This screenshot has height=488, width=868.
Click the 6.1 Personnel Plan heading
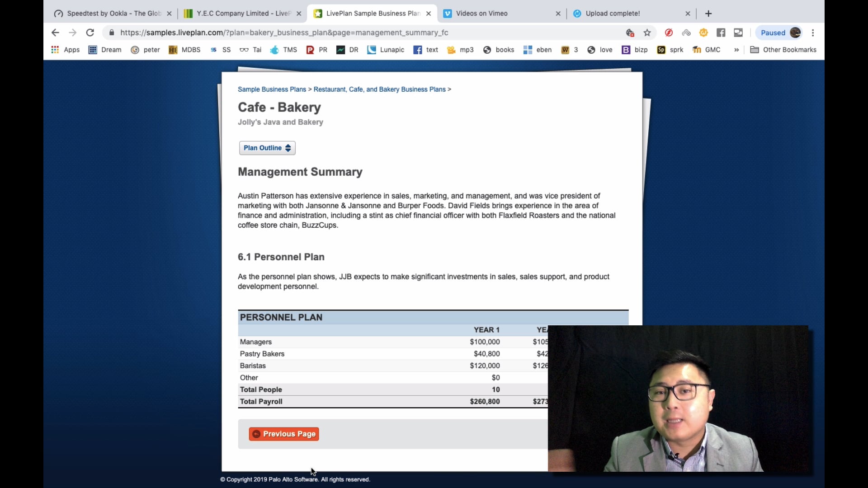tap(281, 257)
